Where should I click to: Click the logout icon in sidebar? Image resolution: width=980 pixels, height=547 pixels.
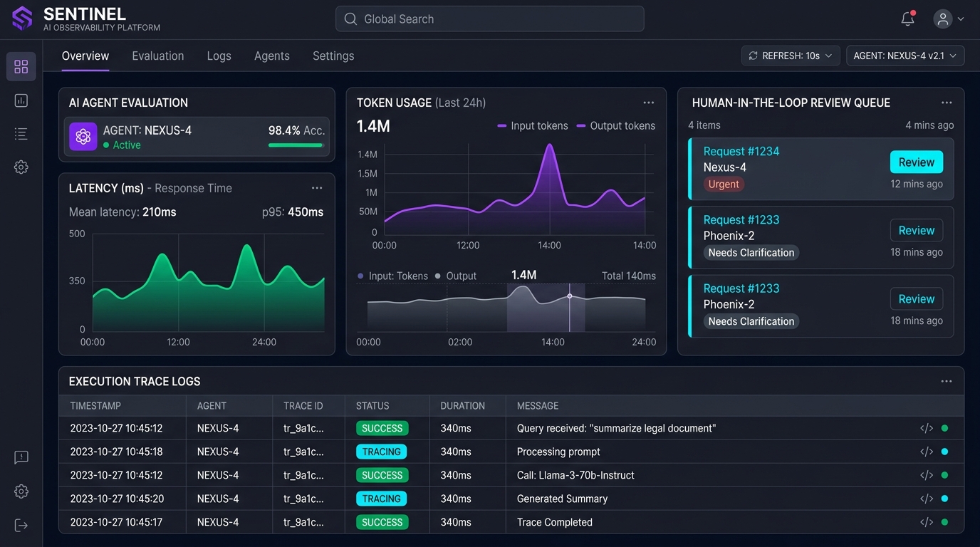pos(21,526)
